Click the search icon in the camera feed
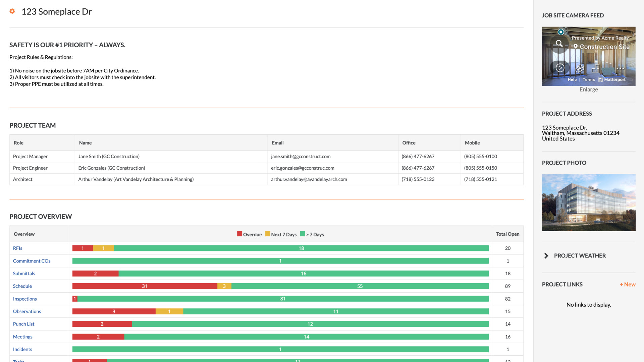This screenshot has width=644, height=362. [559, 43]
